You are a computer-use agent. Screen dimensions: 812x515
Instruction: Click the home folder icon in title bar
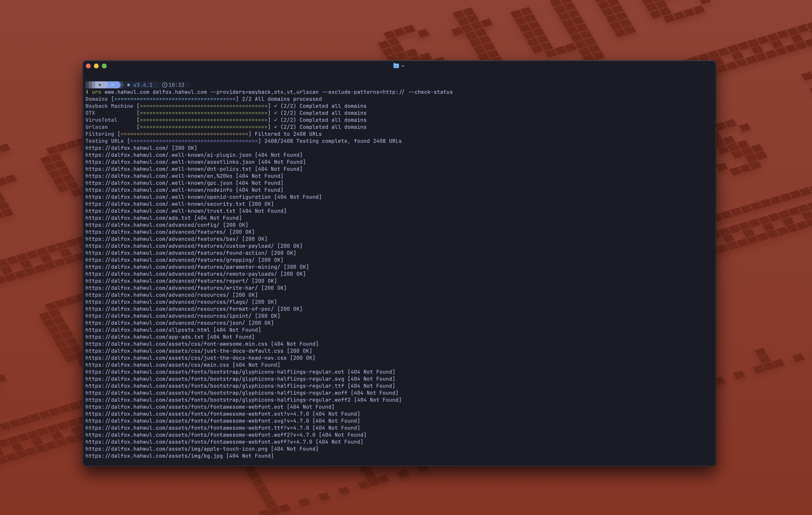click(396, 66)
